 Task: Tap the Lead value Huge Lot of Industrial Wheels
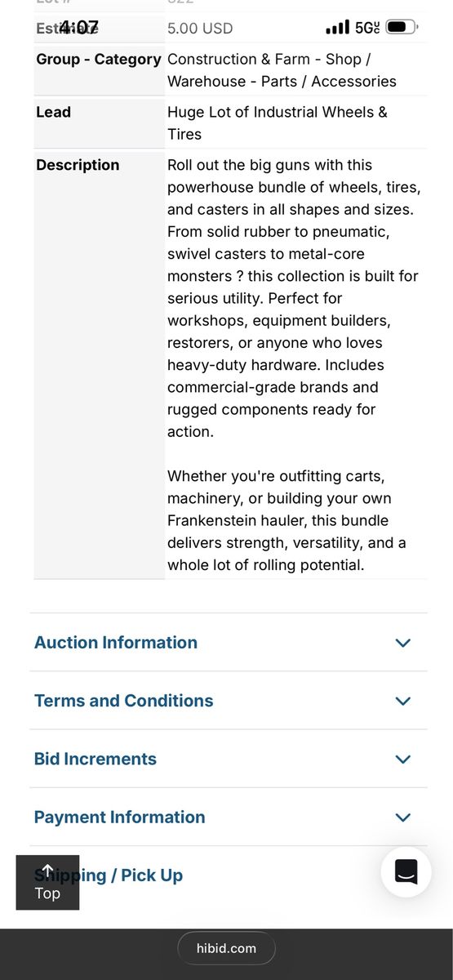pyautogui.click(x=278, y=122)
